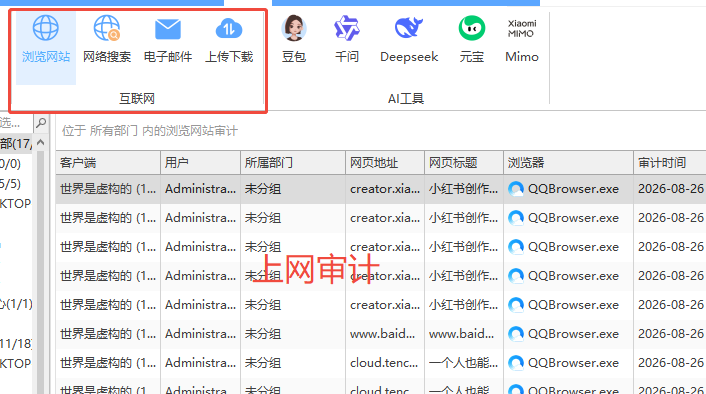The image size is (706, 394).
Task: Sort by the 所属部门 column header
Action: pos(293,163)
